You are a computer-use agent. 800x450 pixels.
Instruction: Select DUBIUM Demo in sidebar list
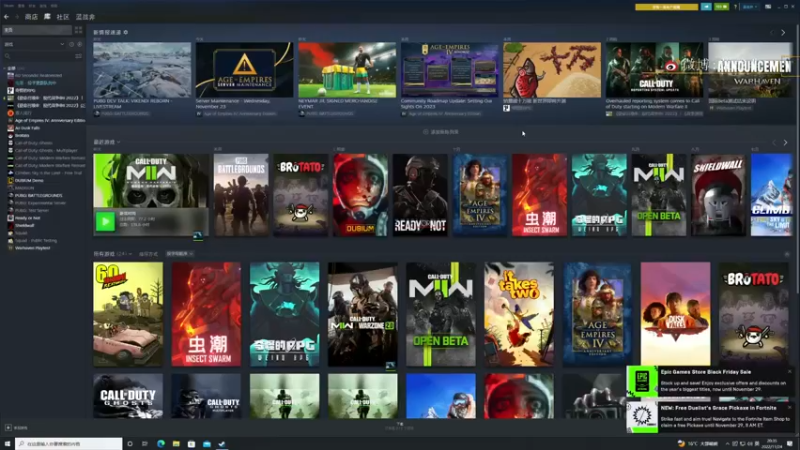(x=29, y=181)
